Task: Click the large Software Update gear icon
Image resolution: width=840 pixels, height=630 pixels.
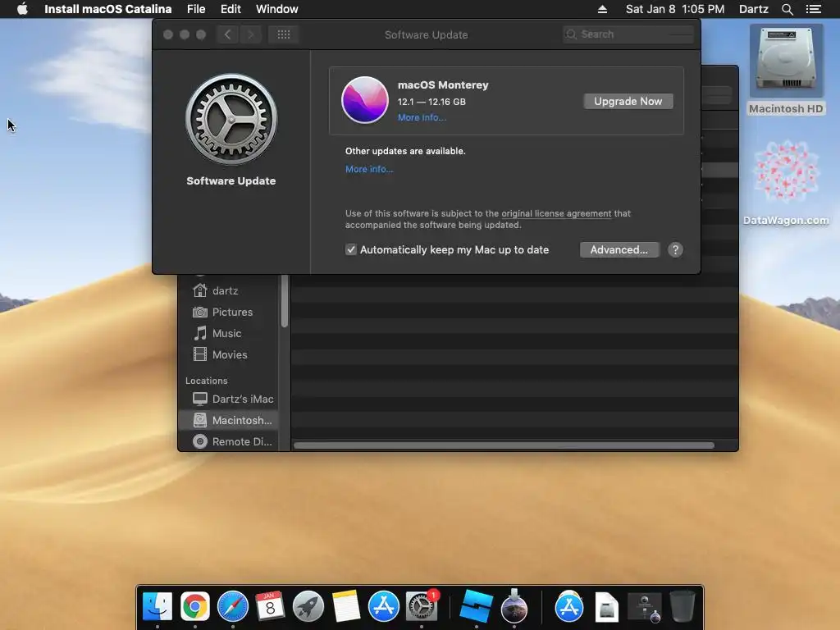Action: click(231, 119)
